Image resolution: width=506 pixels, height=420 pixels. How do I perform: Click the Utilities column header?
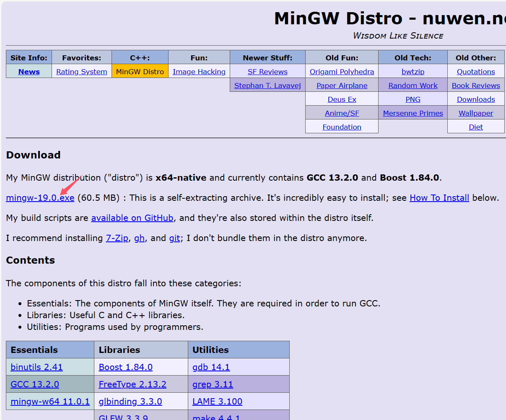click(239, 350)
